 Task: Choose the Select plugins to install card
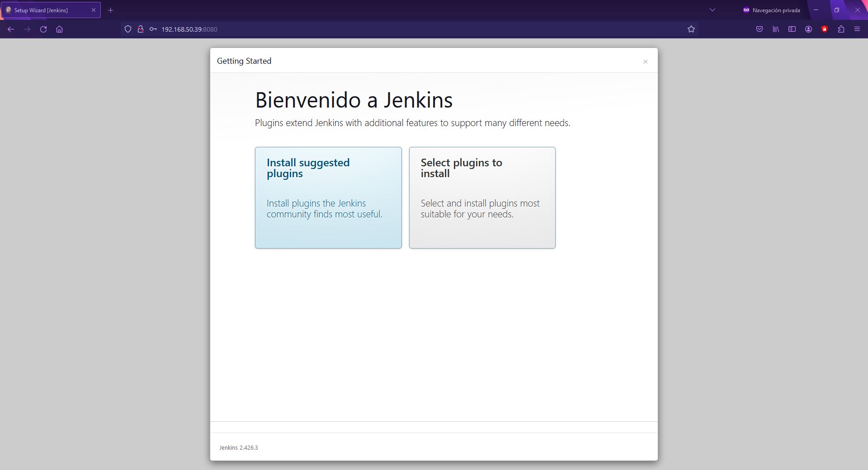482,197
